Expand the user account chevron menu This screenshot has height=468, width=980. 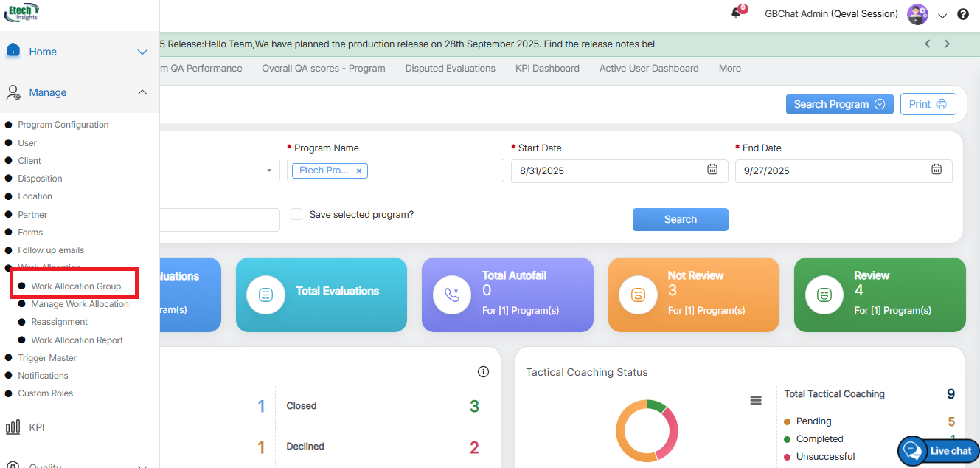[942, 15]
